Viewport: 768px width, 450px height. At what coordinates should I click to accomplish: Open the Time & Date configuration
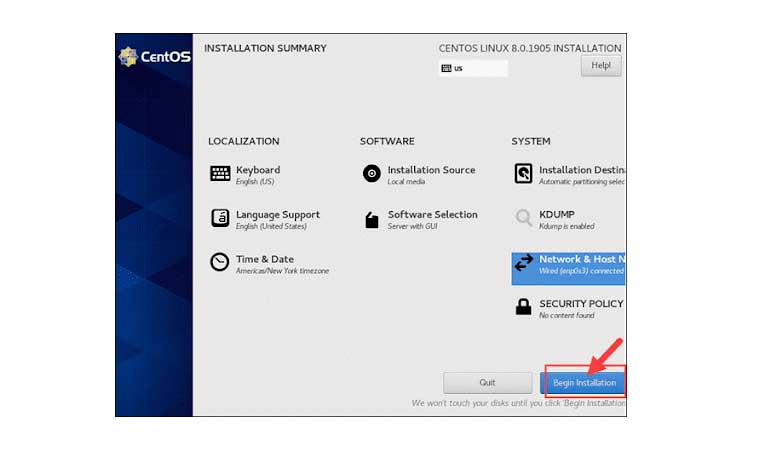(x=269, y=264)
